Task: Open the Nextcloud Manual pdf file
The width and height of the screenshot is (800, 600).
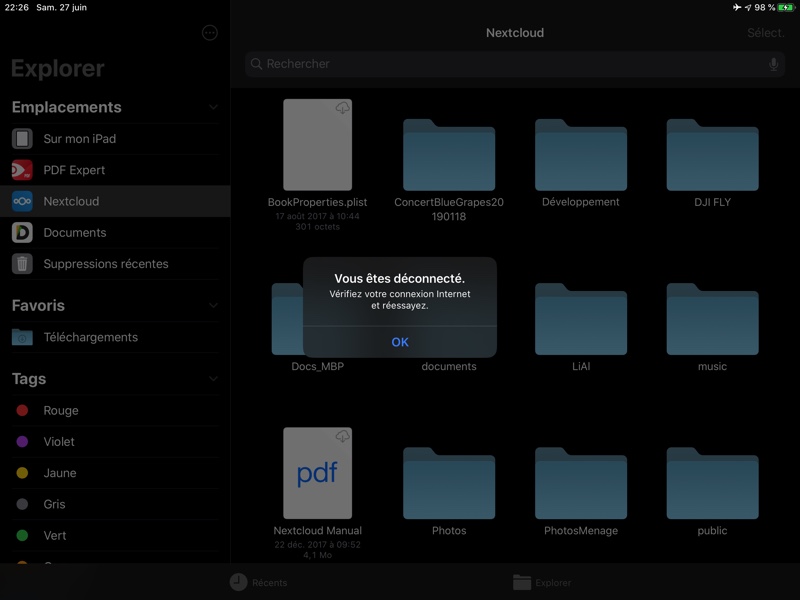Action: (x=317, y=473)
